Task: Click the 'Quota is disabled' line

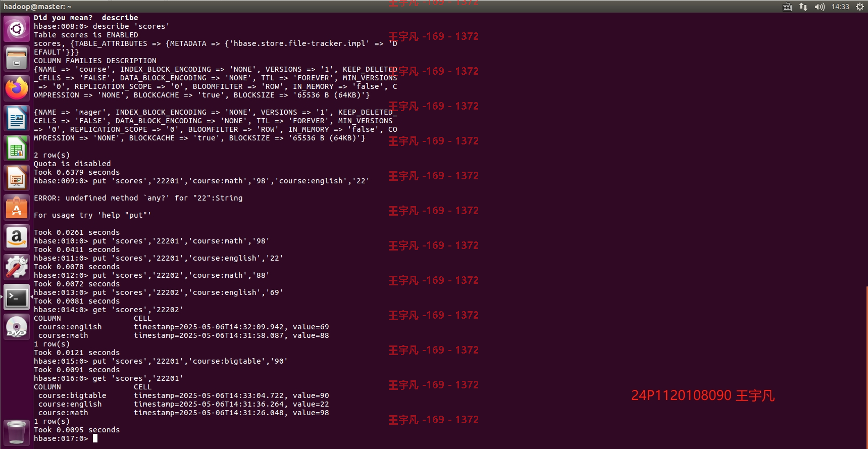Action: [x=72, y=164]
